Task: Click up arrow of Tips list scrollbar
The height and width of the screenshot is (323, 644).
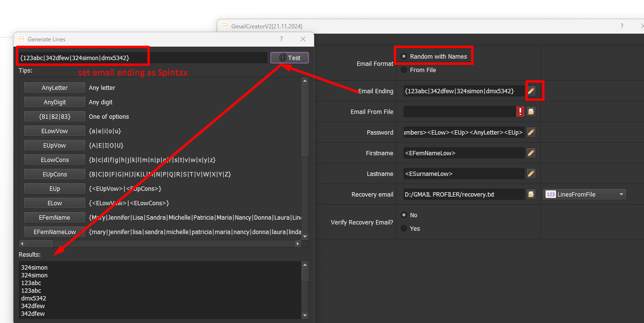Action: [x=304, y=81]
